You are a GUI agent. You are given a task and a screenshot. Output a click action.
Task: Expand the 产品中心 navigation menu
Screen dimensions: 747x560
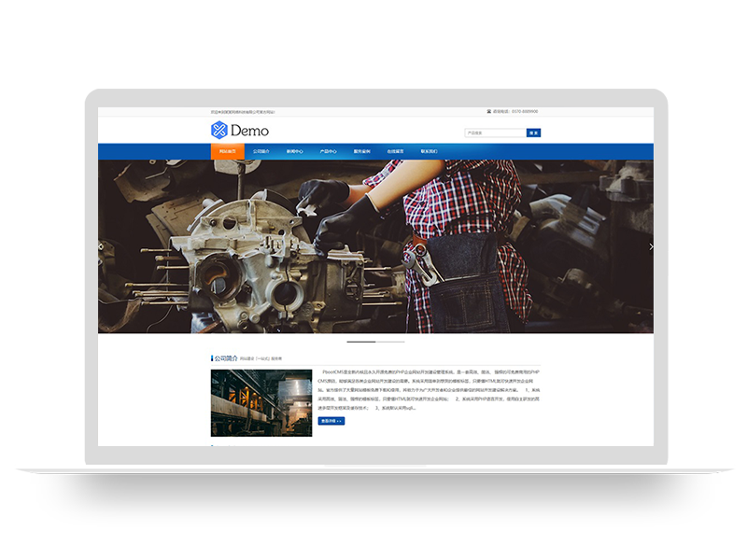point(329,151)
